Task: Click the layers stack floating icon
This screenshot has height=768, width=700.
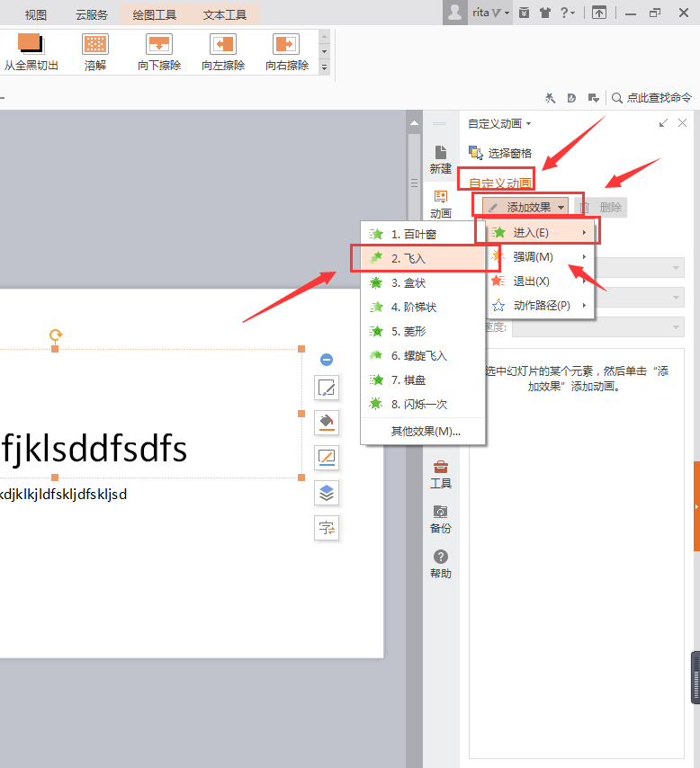Action: tap(327, 493)
